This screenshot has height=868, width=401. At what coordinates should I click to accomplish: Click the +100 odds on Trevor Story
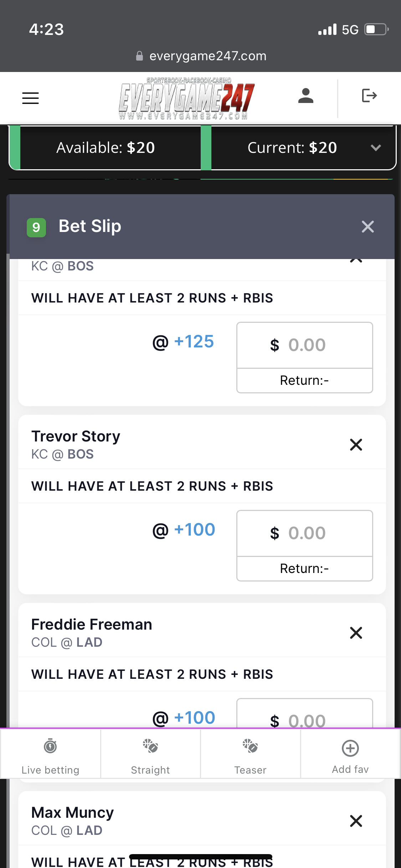click(x=194, y=530)
